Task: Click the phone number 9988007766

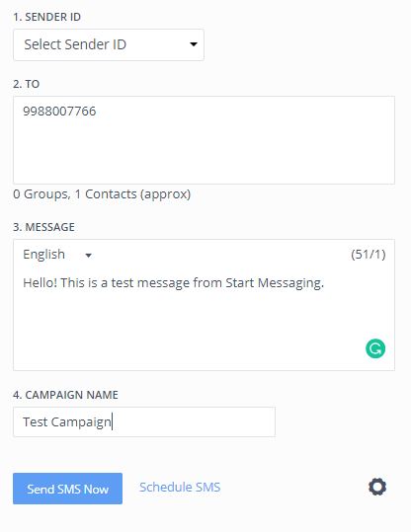Action: click(x=59, y=112)
